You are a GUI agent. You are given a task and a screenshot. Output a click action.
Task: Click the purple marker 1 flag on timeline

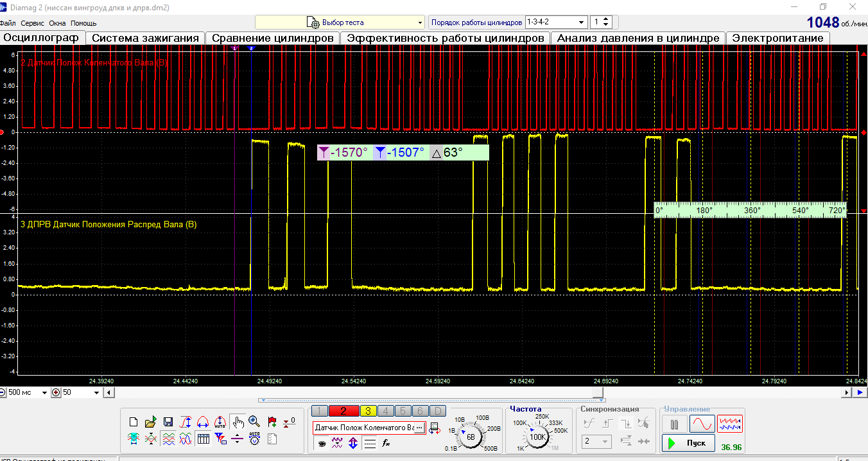point(235,48)
